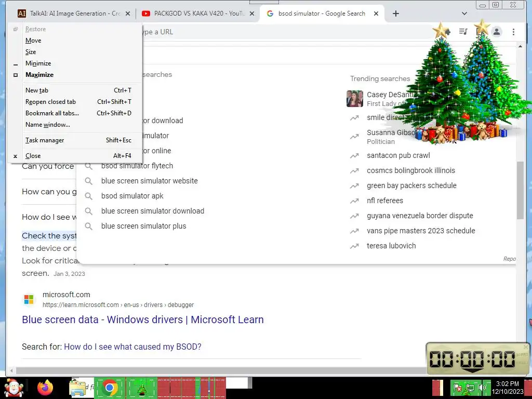
Task: Close the TalkAI tab
Action: click(128, 14)
